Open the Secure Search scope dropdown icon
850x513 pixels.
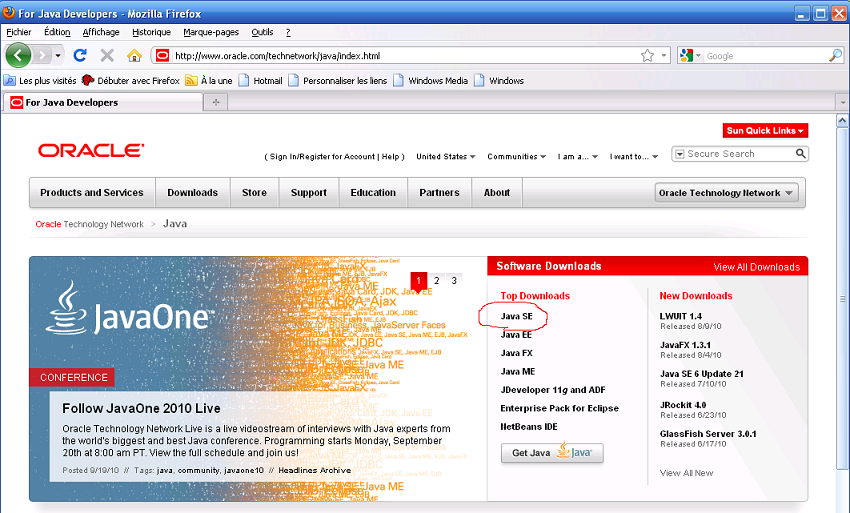click(x=679, y=154)
